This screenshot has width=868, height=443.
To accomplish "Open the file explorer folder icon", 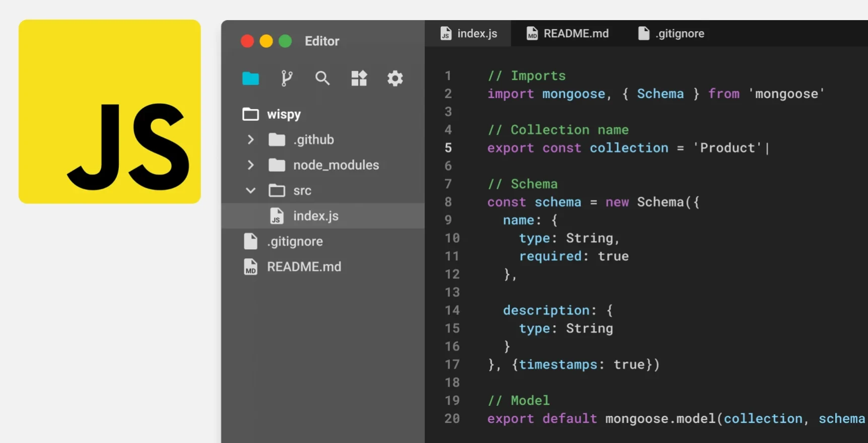I will (250, 79).
